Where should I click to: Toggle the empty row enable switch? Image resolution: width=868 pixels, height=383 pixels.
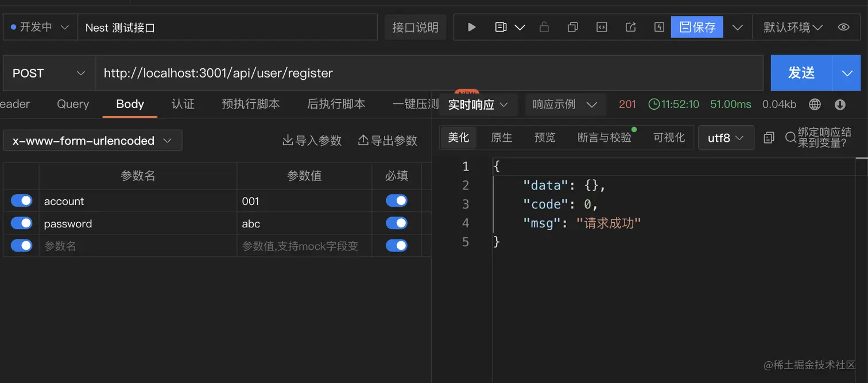22,245
